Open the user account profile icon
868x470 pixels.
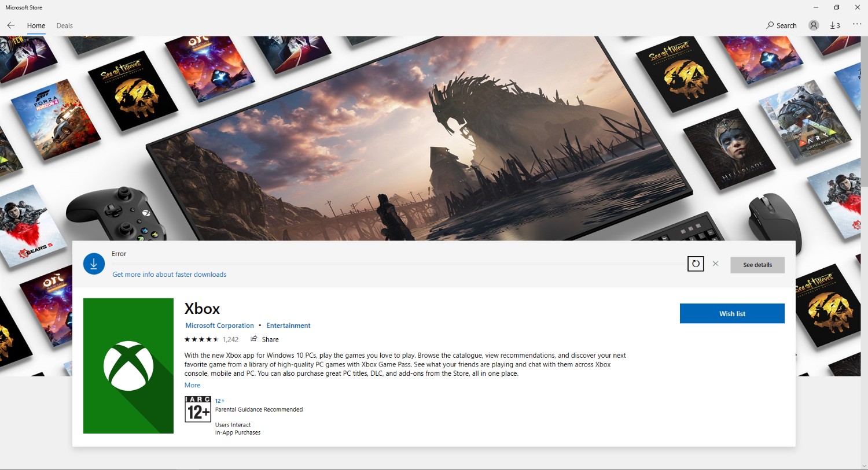814,25
